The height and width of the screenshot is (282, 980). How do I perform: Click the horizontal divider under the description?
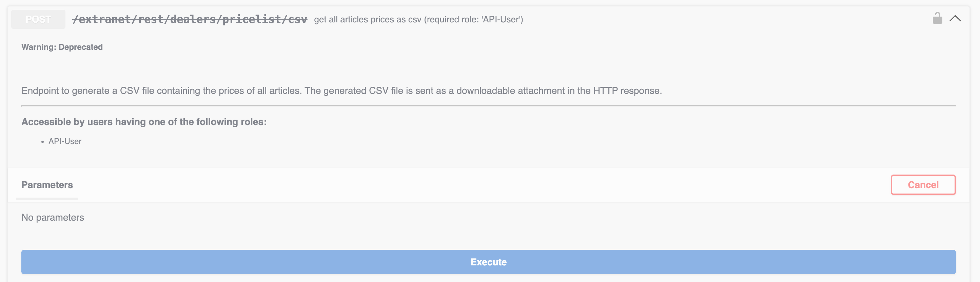[x=488, y=106]
